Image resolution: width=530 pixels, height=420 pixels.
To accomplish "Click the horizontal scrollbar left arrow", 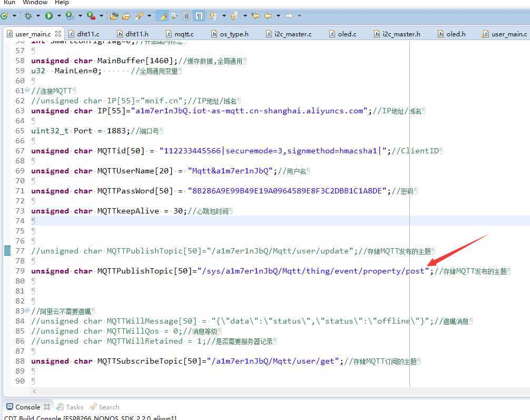I will pos(34,391).
